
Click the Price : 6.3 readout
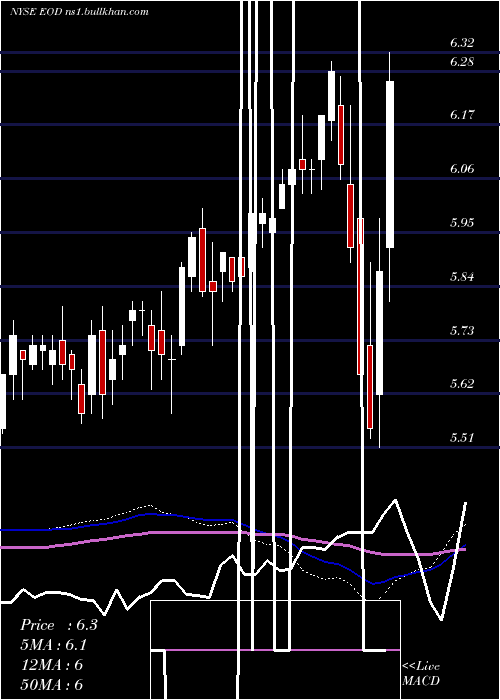58,625
